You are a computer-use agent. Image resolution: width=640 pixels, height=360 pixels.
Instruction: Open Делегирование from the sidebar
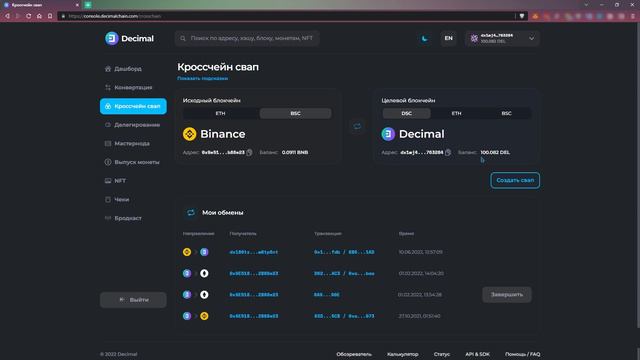(x=132, y=125)
